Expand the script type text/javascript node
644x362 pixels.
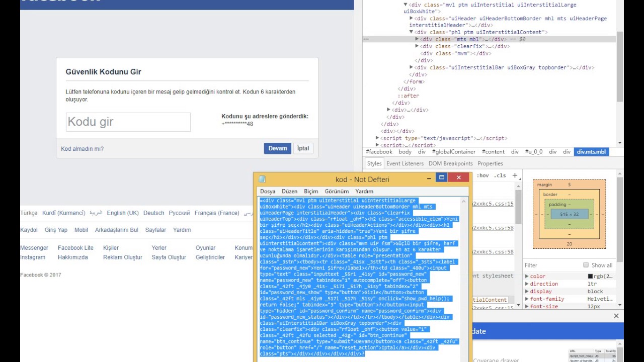tap(377, 138)
